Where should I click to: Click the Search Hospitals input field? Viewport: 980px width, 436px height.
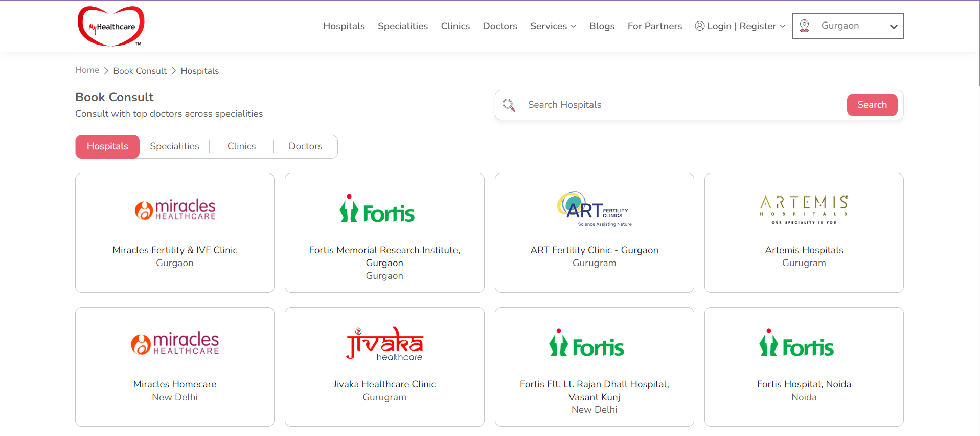684,105
